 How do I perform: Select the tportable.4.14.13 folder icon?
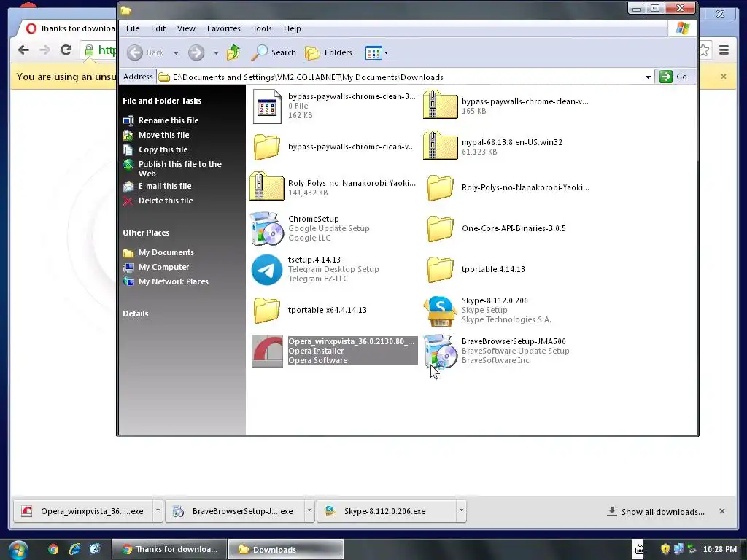click(440, 270)
